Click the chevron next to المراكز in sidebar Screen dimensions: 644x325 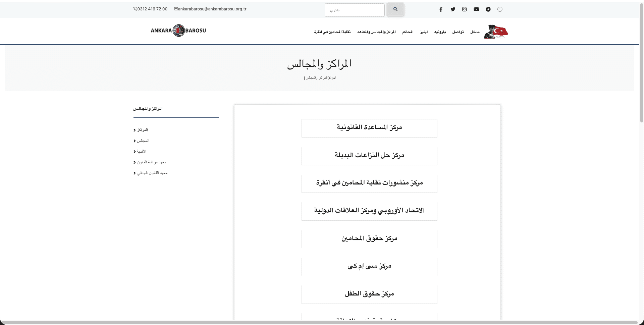pos(135,130)
